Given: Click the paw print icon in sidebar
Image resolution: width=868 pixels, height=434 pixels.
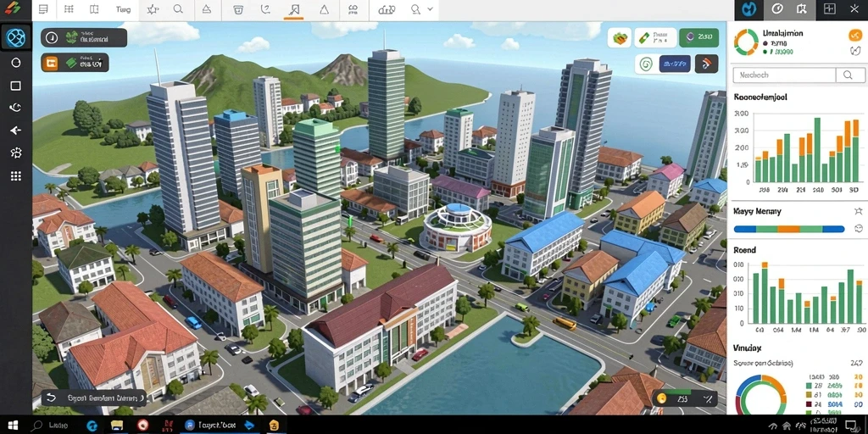Looking at the screenshot, I should coord(15,153).
